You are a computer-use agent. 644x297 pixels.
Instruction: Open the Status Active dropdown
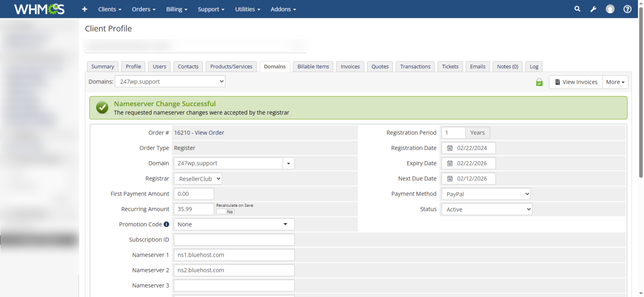point(487,209)
